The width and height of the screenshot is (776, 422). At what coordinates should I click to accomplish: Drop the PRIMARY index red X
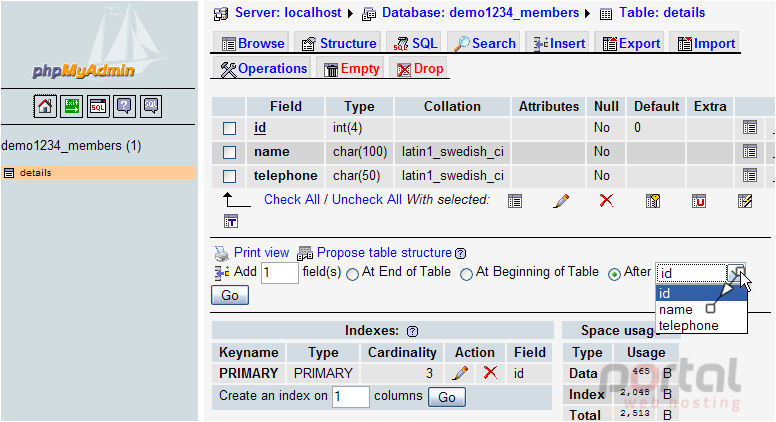pos(490,373)
